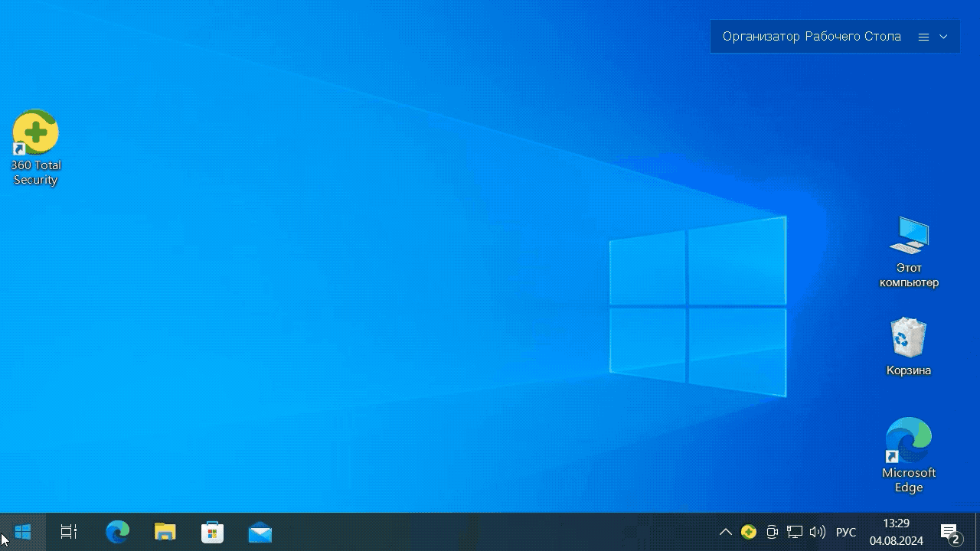Viewport: 980px width, 551px height.
Task: Open File Explorer from the taskbar
Action: tap(165, 532)
